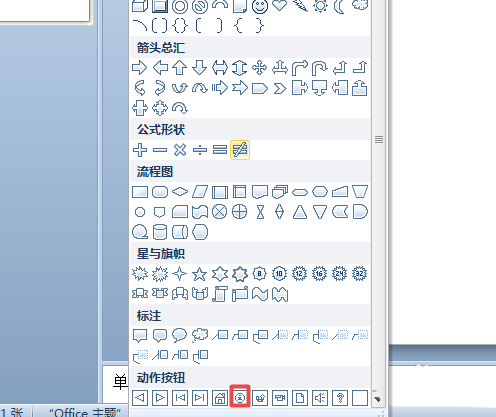Select the Division equation shape

200,150
